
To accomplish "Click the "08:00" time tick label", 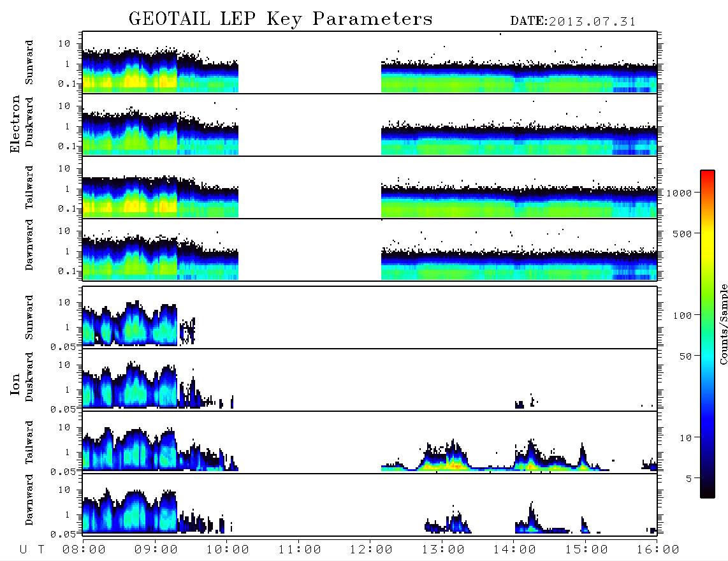I will point(84,550).
